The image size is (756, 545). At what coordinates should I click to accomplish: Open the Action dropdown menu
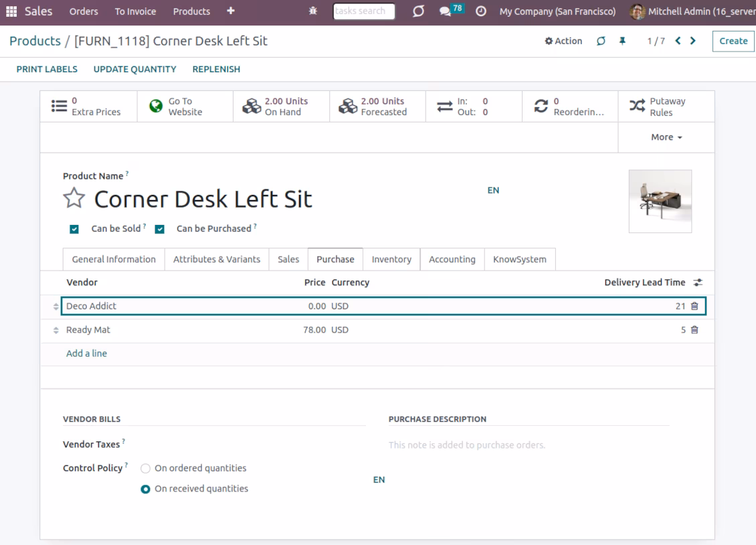tap(563, 41)
